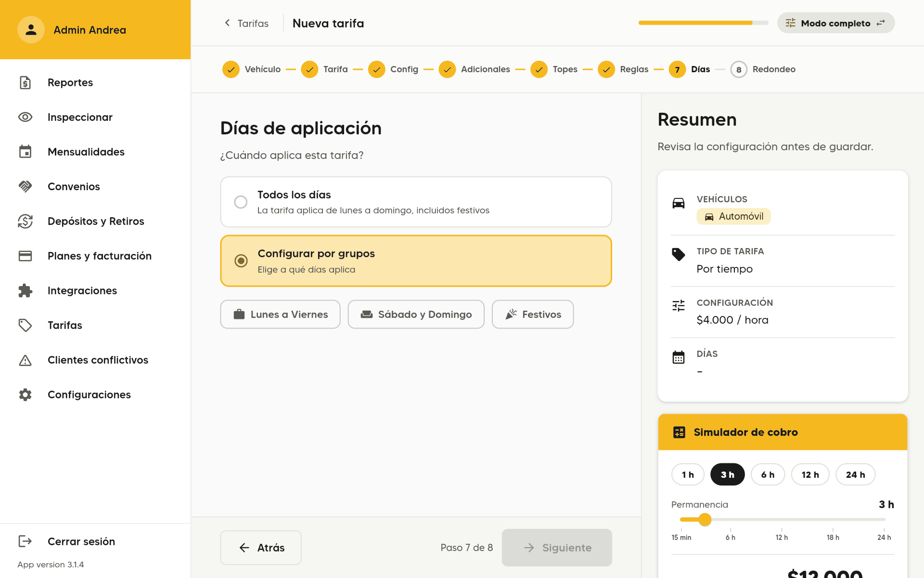Choose the 12 h simulator preset
Viewport: 924px width, 578px height.
coord(810,474)
